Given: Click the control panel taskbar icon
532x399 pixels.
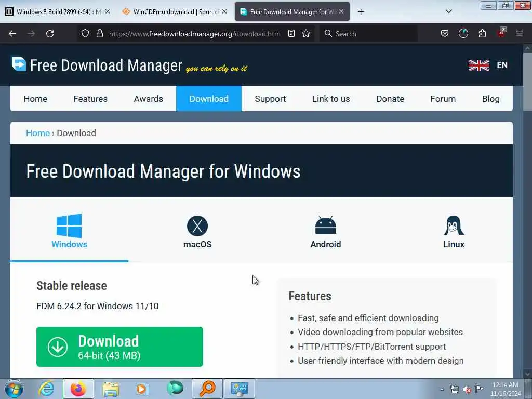Looking at the screenshot, I should [x=239, y=389].
